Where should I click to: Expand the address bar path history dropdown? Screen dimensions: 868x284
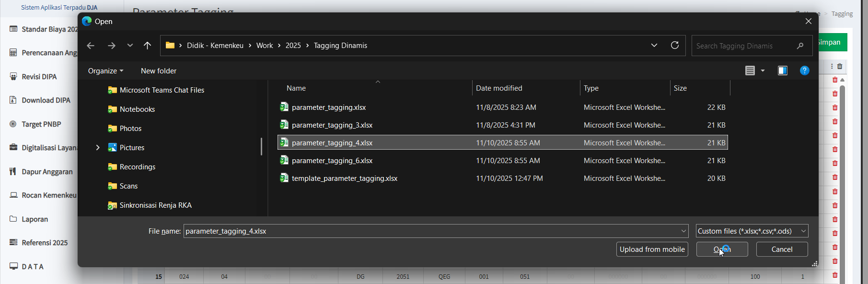(654, 45)
